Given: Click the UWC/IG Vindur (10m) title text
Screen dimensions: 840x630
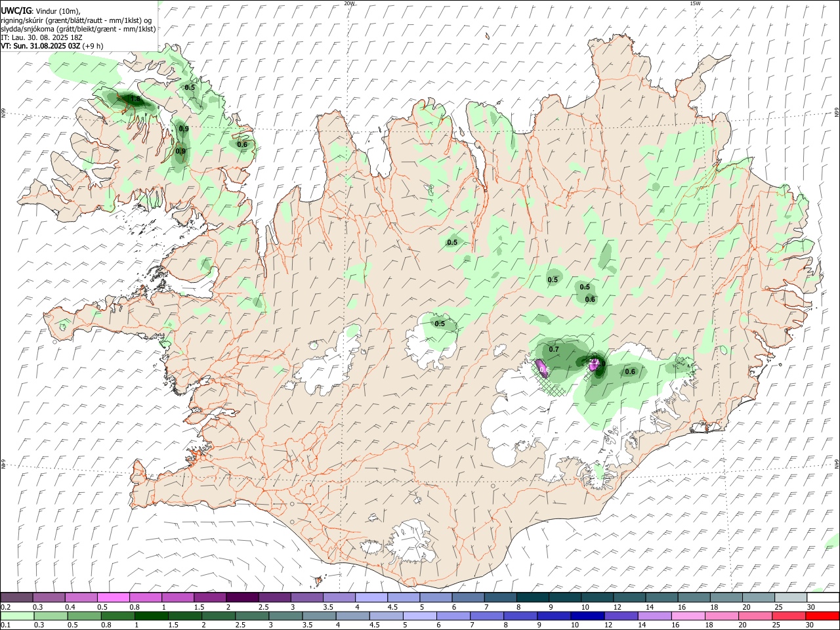Looking at the screenshot, I should (x=41, y=10).
